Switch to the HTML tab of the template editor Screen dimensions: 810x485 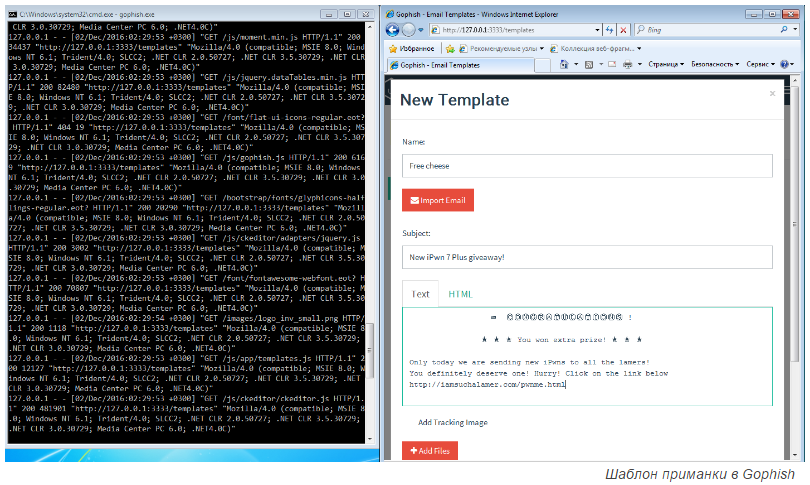[x=460, y=294]
